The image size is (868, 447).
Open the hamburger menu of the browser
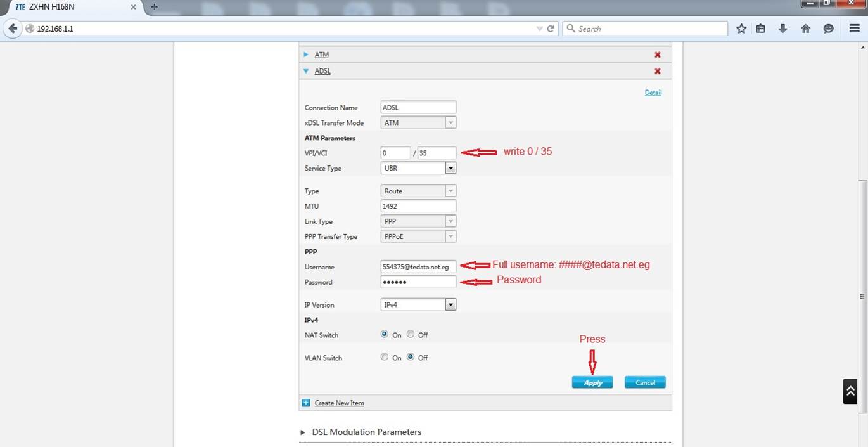pyautogui.click(x=854, y=29)
